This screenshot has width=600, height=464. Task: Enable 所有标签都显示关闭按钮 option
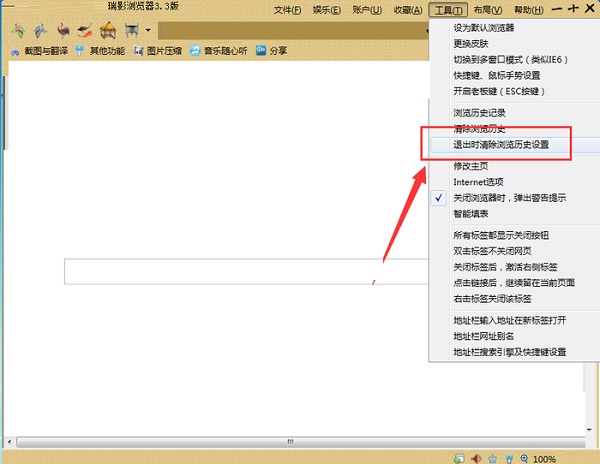501,235
